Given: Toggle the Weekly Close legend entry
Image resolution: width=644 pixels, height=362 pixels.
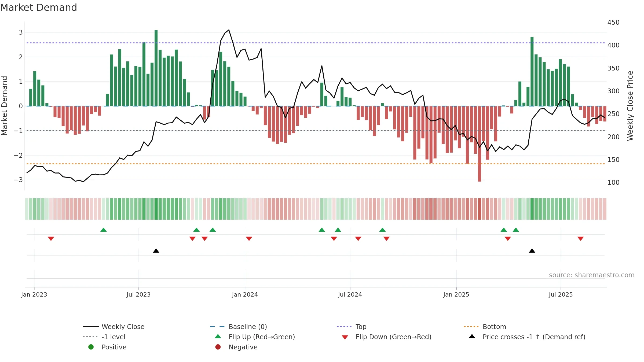Looking at the screenshot, I should (x=114, y=327).
